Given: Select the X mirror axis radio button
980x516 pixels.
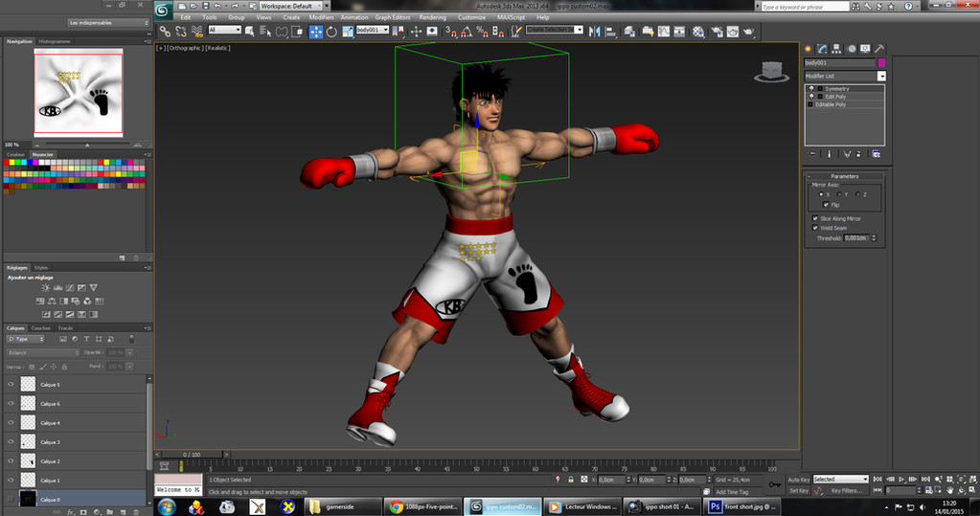Looking at the screenshot, I should [x=821, y=194].
